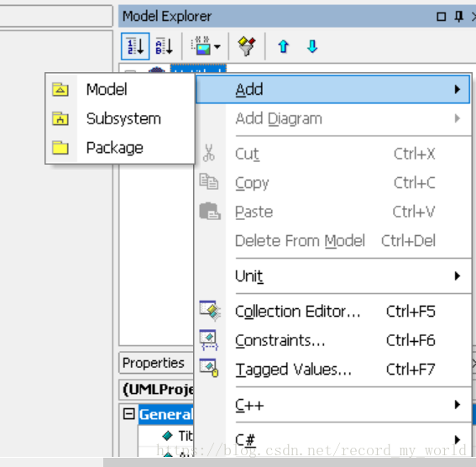Image resolution: width=476 pixels, height=467 pixels.
Task: Click the Properties panel title
Action: tap(154, 363)
